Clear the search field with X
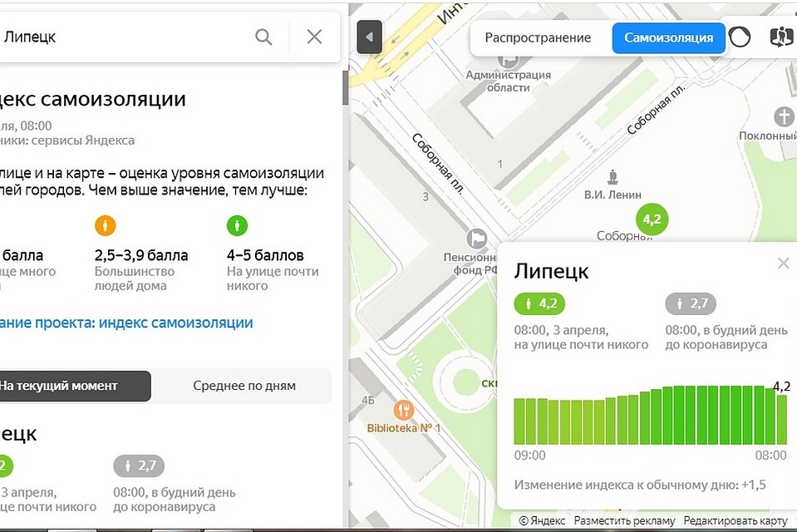Screen dimensions: 797x532 coord(314,37)
